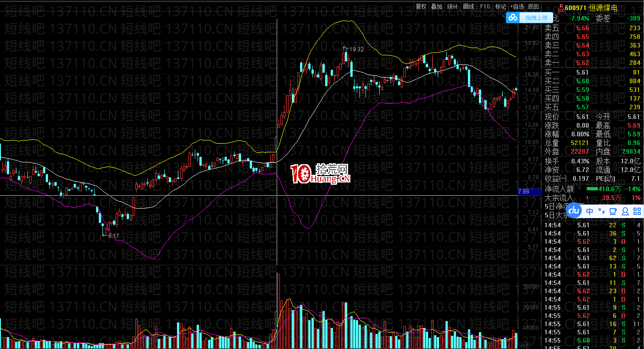Click the 最低 value 5.59

tap(634, 134)
